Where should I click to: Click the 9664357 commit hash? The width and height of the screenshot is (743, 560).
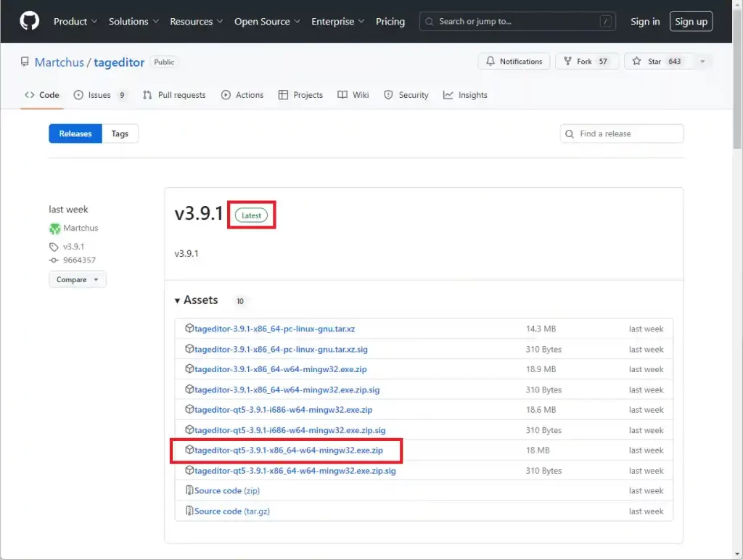pyautogui.click(x=79, y=260)
